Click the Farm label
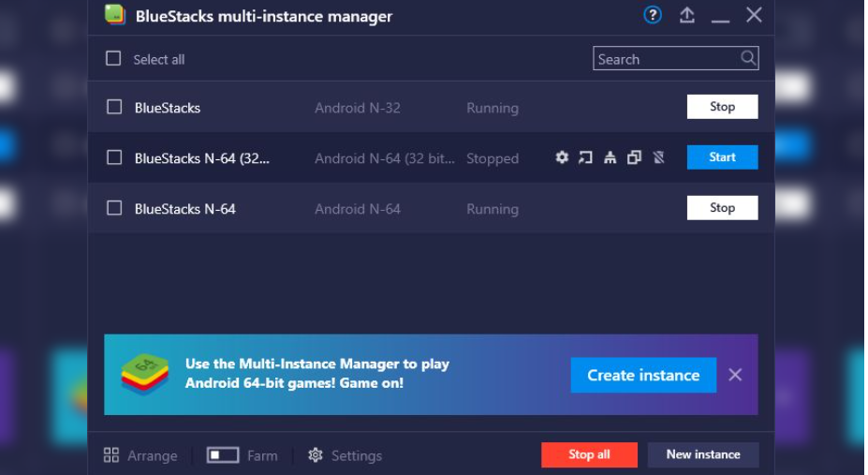868x475 pixels. (x=262, y=455)
